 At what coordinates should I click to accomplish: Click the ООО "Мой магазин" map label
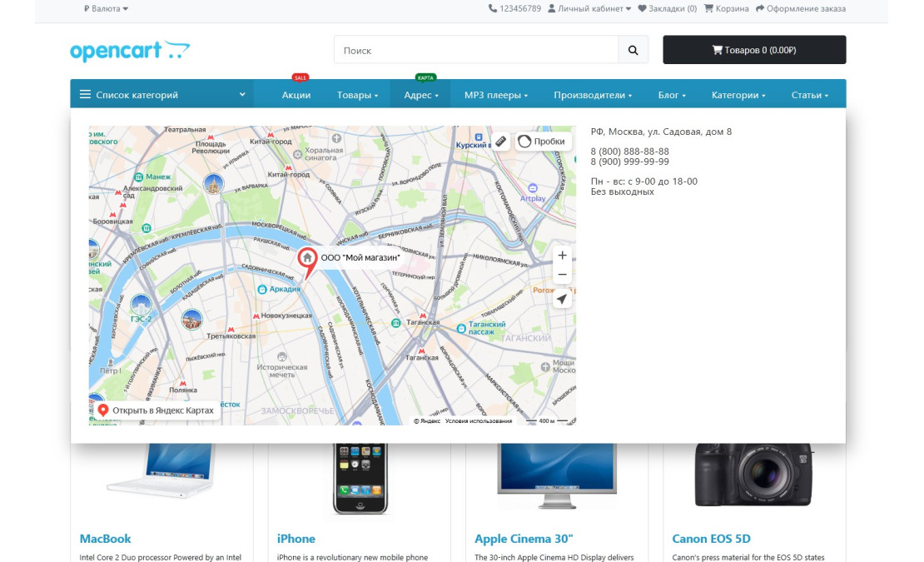pos(360,257)
